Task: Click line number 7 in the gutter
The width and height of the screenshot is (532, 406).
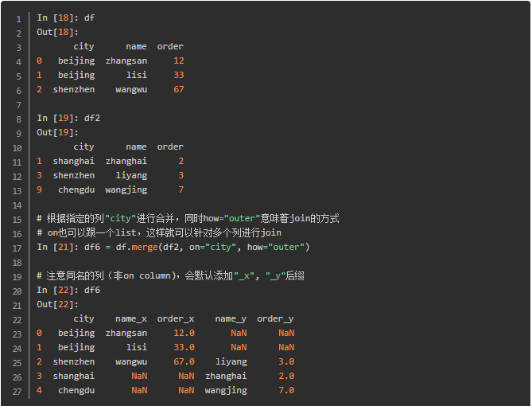Action: [19, 105]
